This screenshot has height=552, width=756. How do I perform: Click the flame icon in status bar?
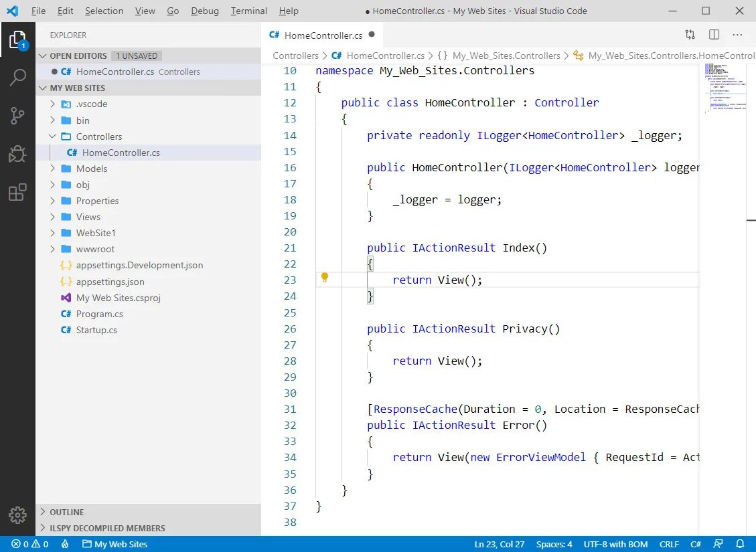[x=65, y=544]
